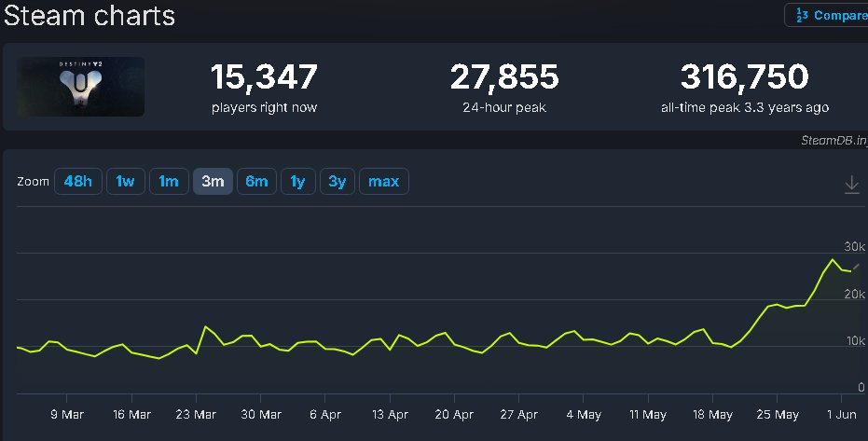Click the 11 May axis label
Viewport: 868px width, 441px height.
(x=648, y=415)
